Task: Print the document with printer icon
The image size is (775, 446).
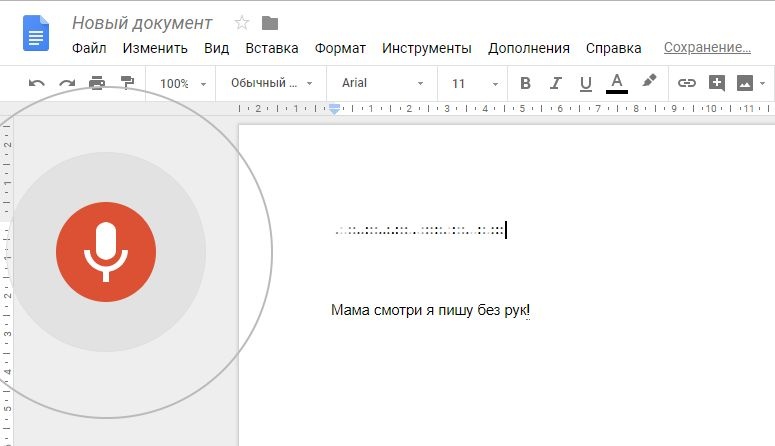Action: click(97, 83)
